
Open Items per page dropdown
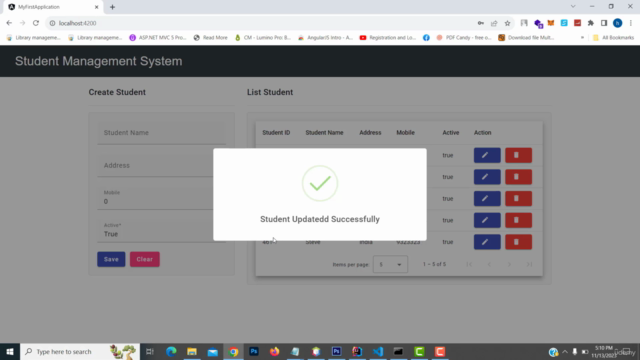(x=390, y=264)
